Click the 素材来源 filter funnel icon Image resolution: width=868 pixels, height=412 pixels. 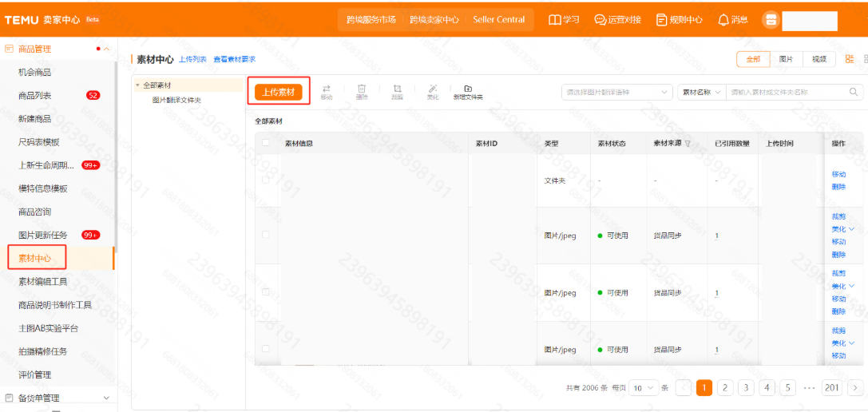688,144
